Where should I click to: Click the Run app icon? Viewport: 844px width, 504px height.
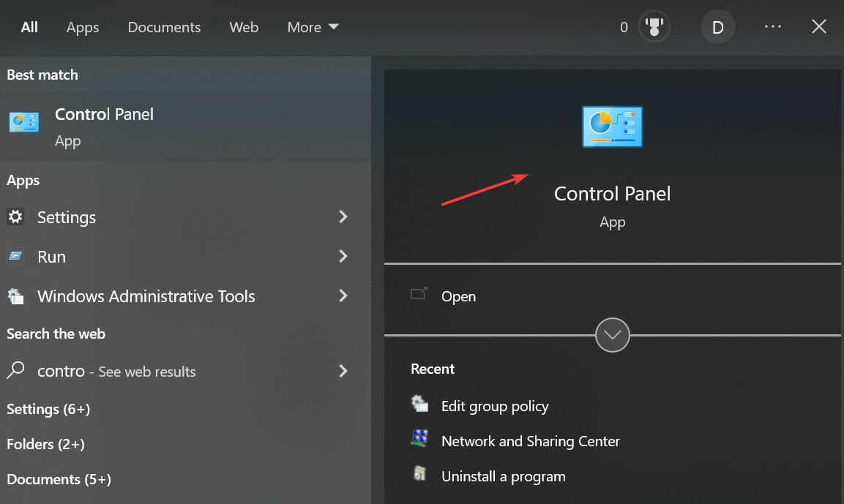coord(15,256)
